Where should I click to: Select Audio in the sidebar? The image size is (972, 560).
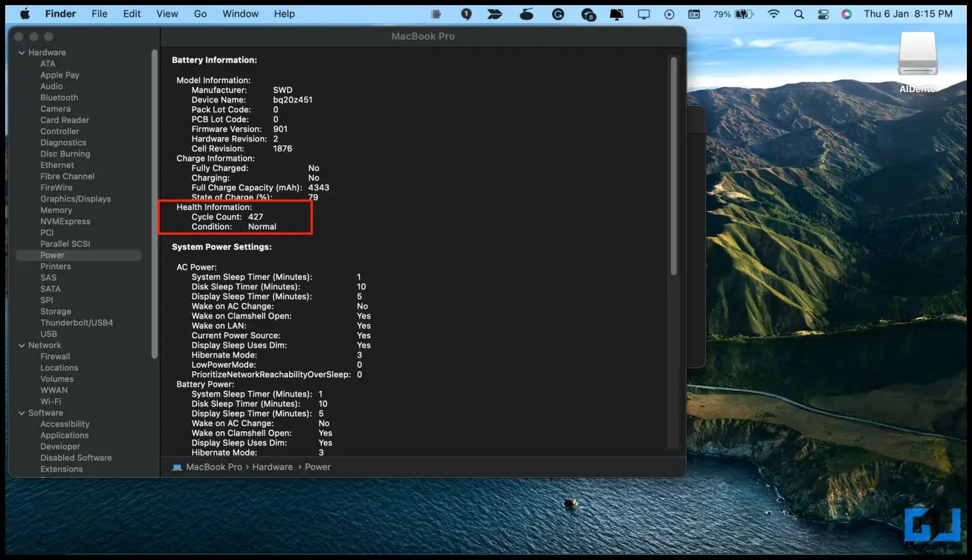[x=51, y=86]
